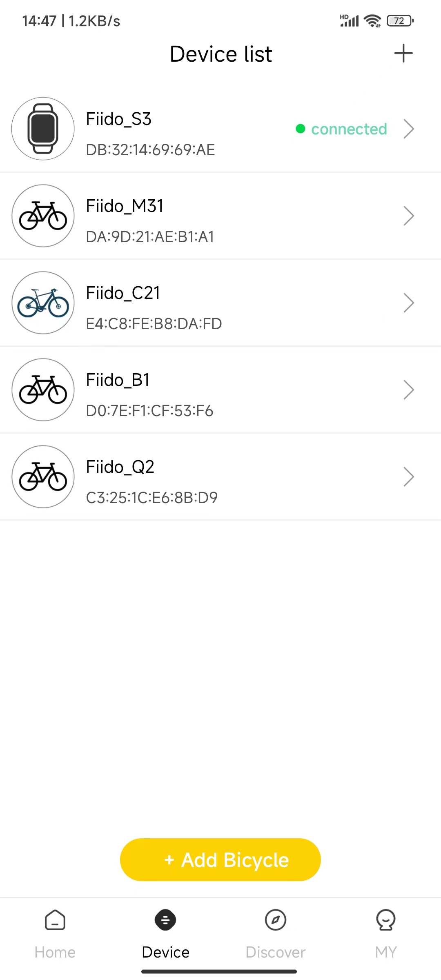Open the MY profile icon
The image size is (441, 980).
pyautogui.click(x=386, y=920)
